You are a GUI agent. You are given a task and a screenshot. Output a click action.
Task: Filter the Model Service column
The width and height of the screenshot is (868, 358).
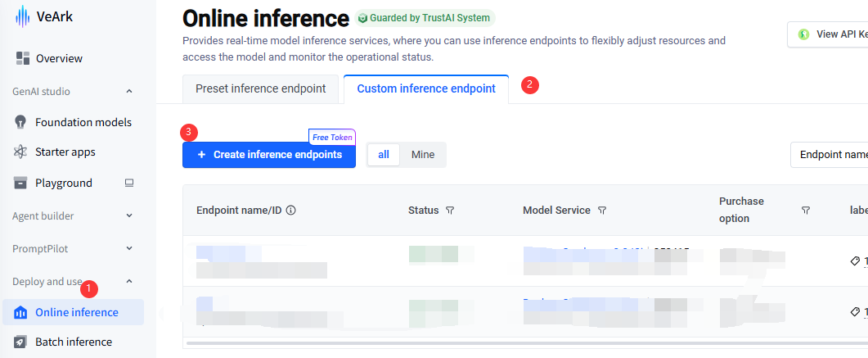click(x=602, y=211)
